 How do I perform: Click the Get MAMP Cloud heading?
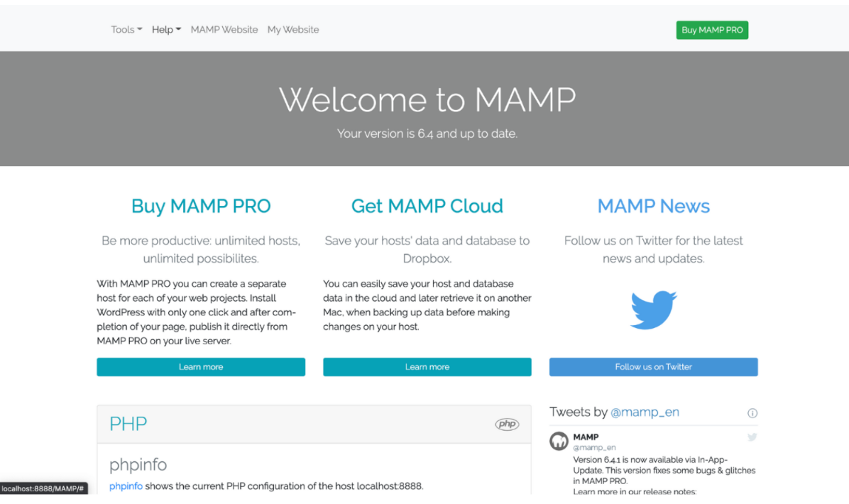click(x=427, y=207)
